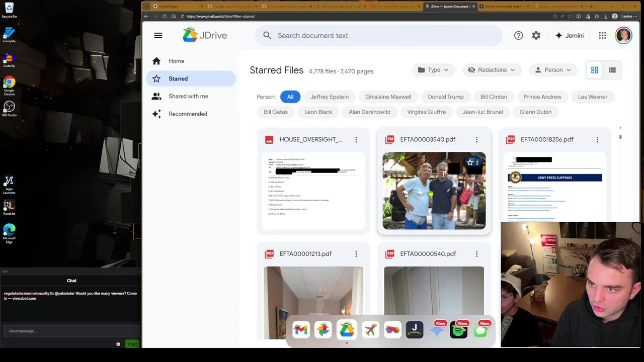Click the search magnifier icon
Image resolution: width=644 pixels, height=362 pixels.
click(x=267, y=35)
